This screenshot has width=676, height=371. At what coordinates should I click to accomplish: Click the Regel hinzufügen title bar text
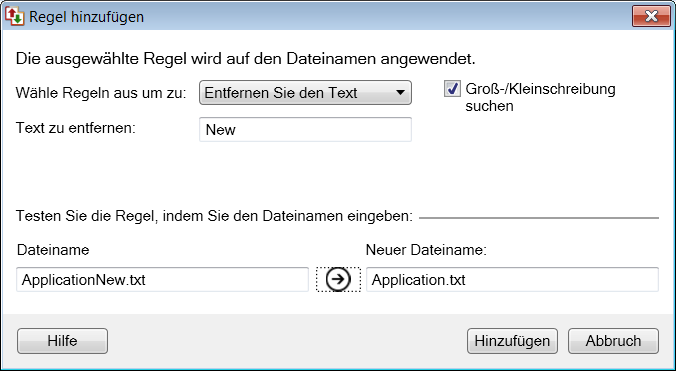coord(87,17)
